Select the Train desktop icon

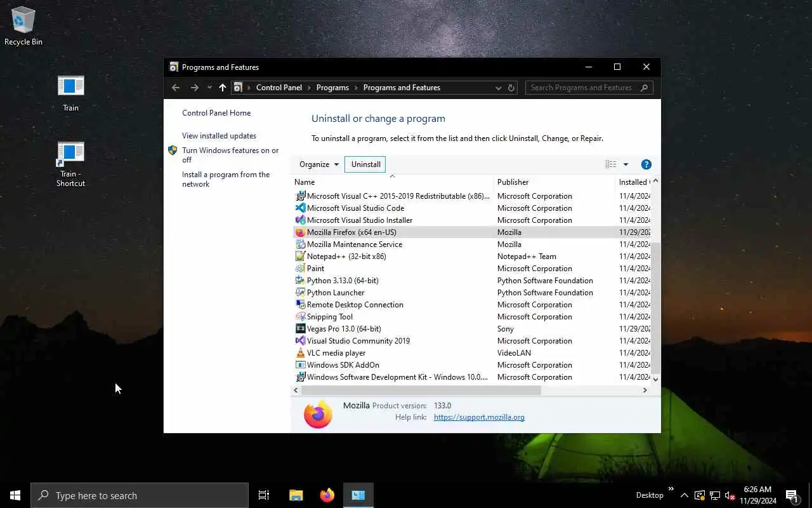[70, 93]
